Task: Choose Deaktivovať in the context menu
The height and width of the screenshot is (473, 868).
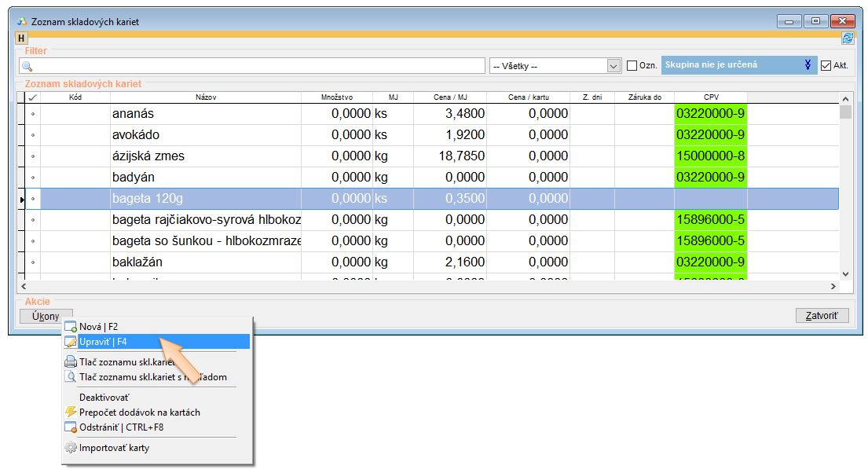Action: coord(104,397)
